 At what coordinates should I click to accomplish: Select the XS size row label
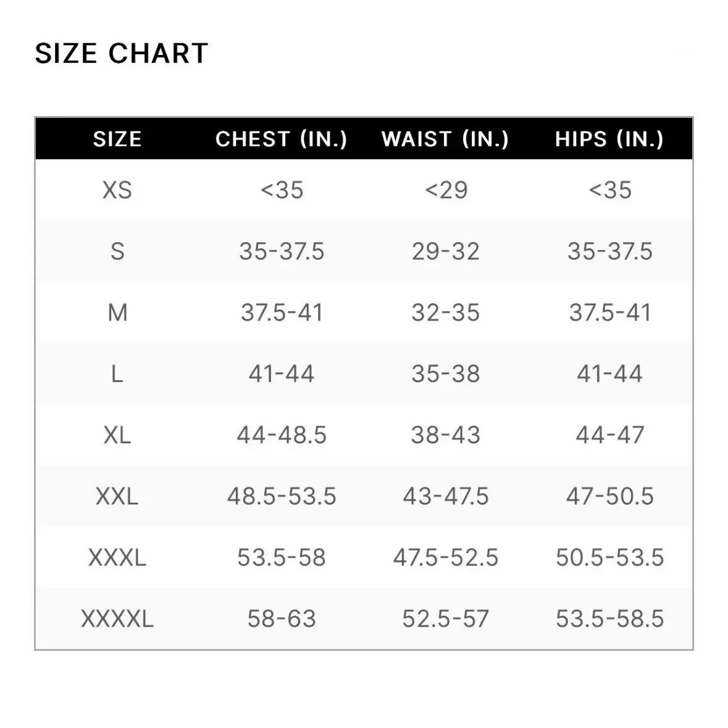pyautogui.click(x=117, y=190)
